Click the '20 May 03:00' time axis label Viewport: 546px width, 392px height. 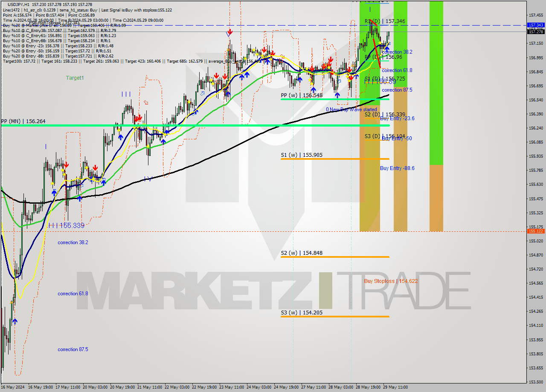[95, 387]
